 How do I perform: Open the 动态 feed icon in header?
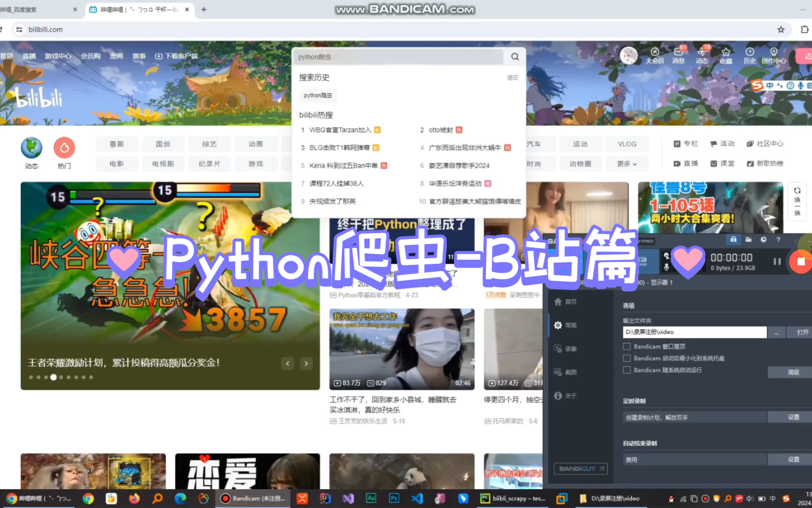click(702, 56)
